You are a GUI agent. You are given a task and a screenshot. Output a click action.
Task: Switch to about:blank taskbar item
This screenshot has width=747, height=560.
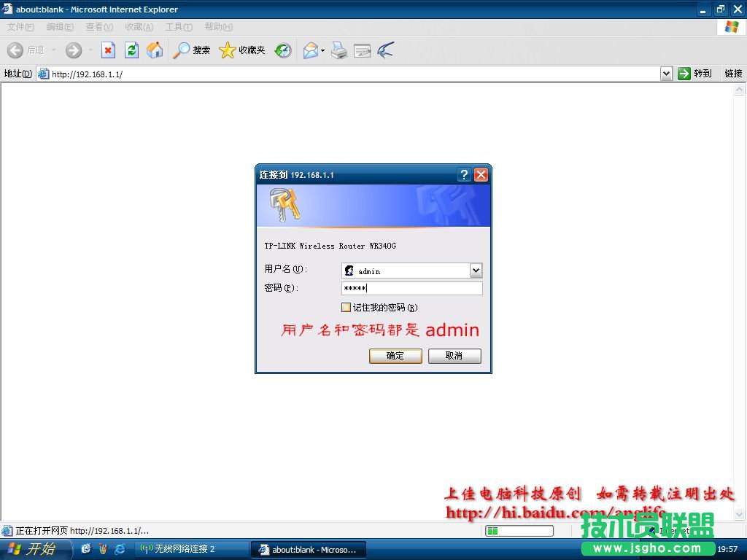tap(309, 550)
